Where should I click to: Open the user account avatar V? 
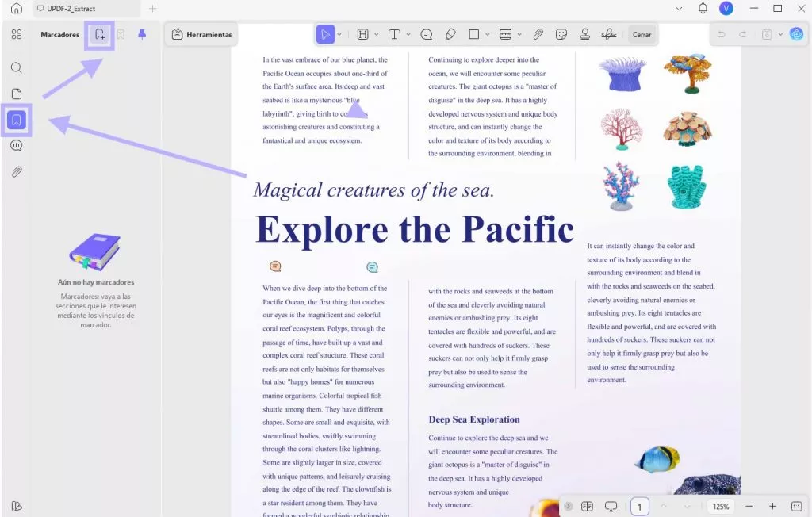pos(726,8)
